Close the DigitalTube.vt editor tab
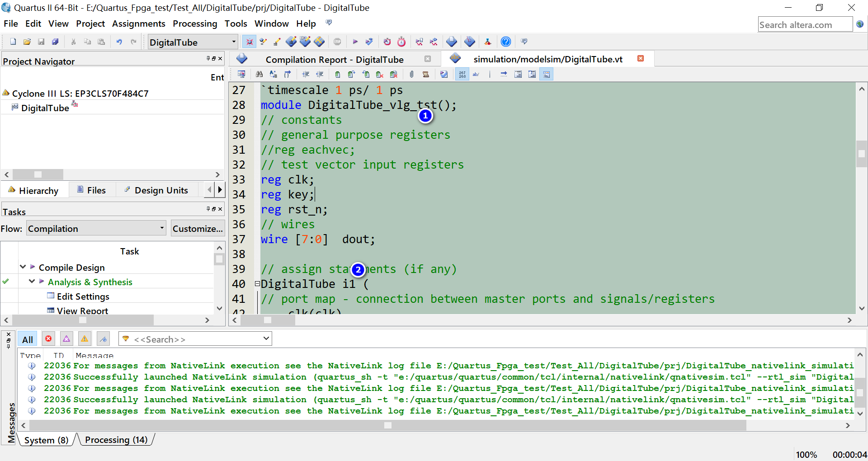Viewport: 868px width, 461px height. coord(641,59)
